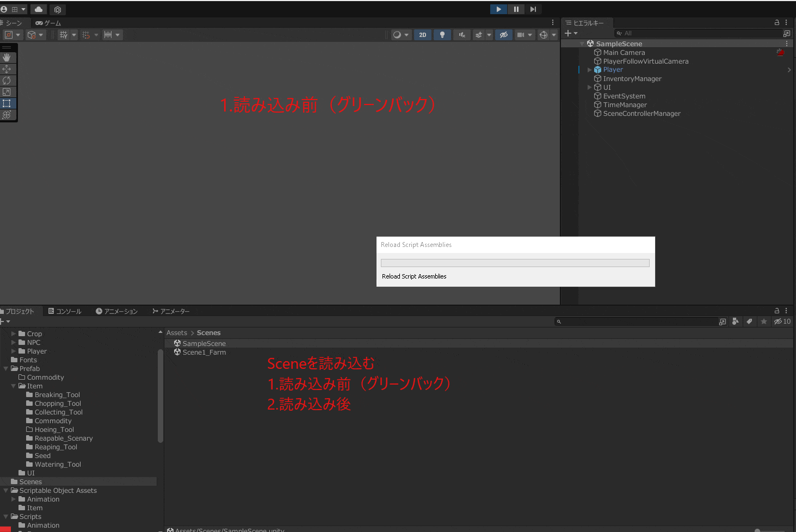The width and height of the screenshot is (796, 532).
Task: Open Gizmos dropdown arrow
Action: tap(554, 35)
